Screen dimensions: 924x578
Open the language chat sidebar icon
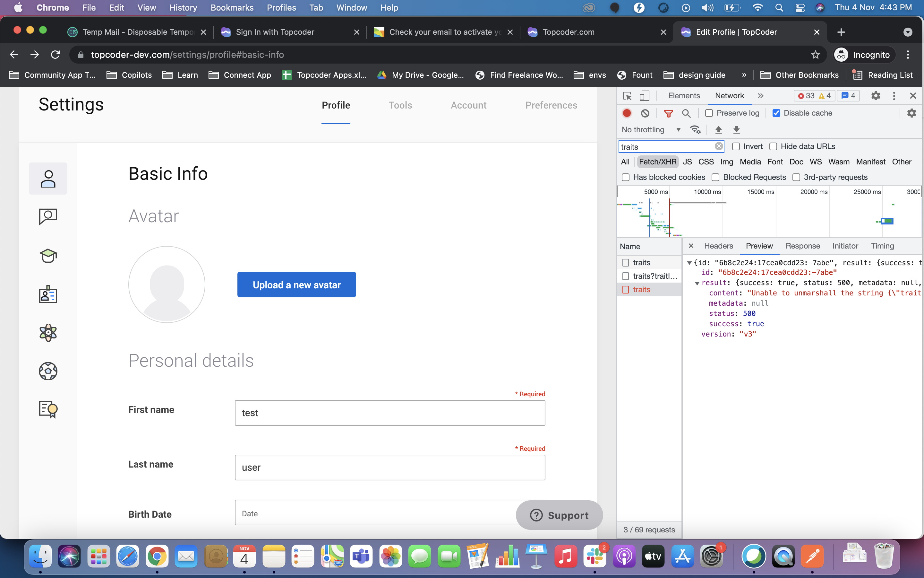pyautogui.click(x=48, y=217)
